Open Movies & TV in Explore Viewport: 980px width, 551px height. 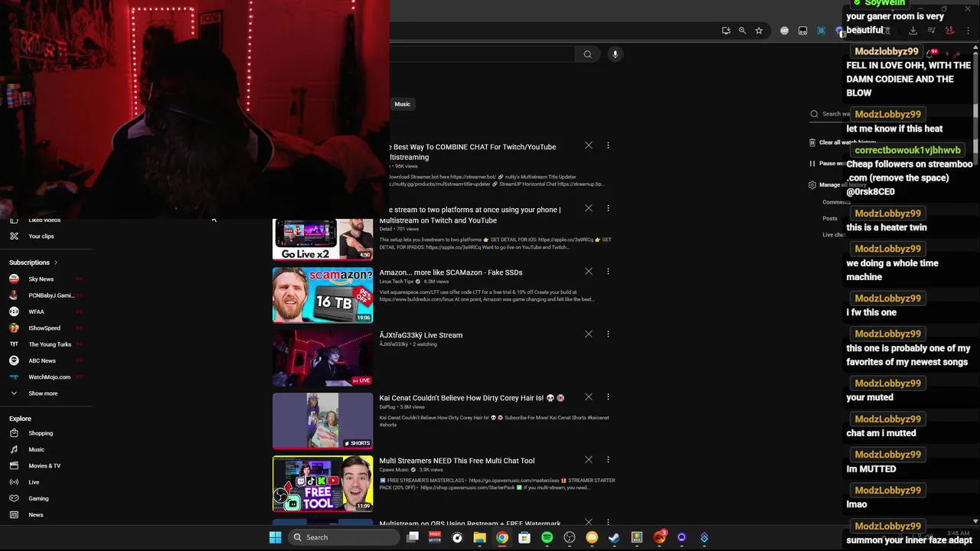tap(46, 465)
